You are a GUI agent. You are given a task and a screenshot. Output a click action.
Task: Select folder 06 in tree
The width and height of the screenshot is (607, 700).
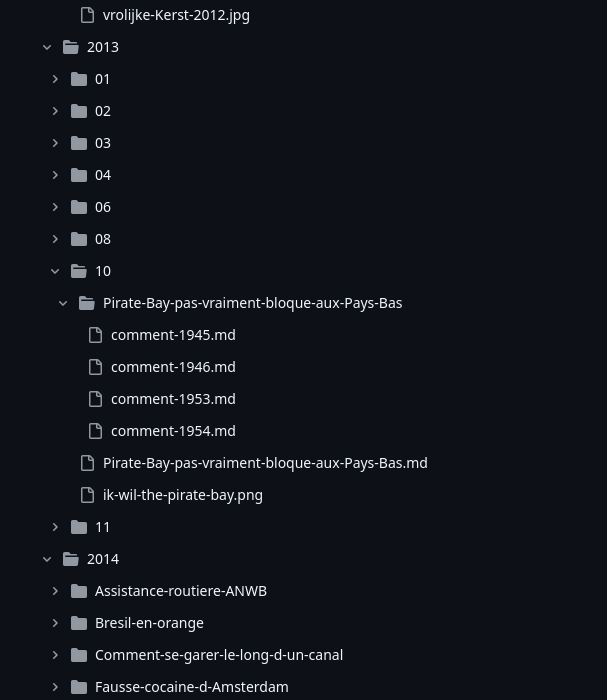pos(103,207)
